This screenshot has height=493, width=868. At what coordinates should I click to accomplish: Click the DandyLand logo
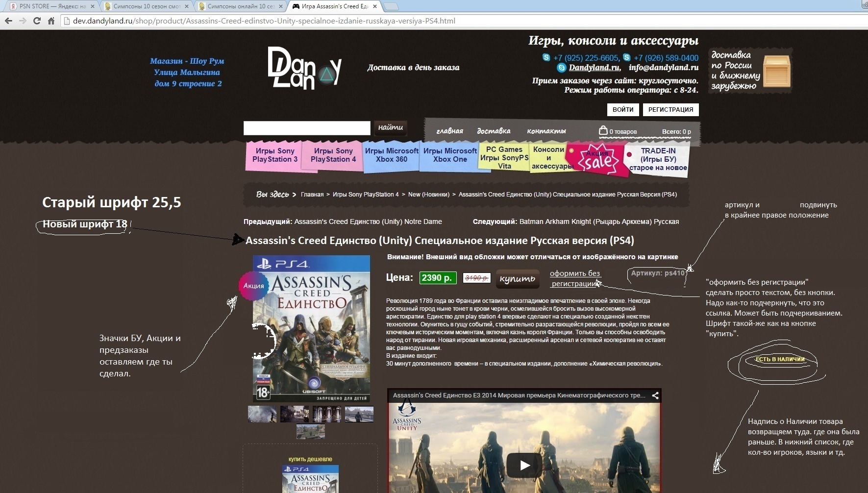click(x=304, y=68)
